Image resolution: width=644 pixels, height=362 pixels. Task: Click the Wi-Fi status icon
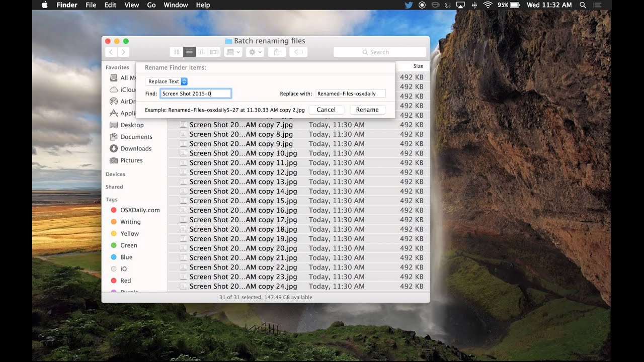(487, 5)
